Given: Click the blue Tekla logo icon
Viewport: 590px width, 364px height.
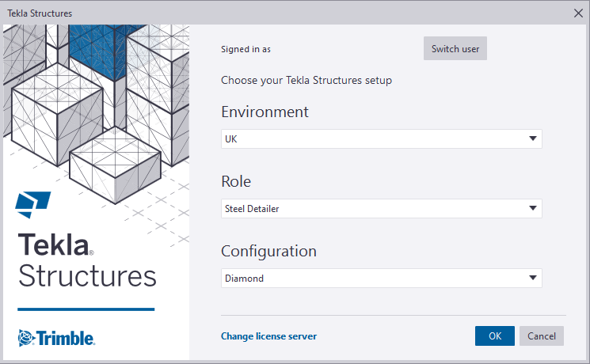Looking at the screenshot, I should coord(32,205).
